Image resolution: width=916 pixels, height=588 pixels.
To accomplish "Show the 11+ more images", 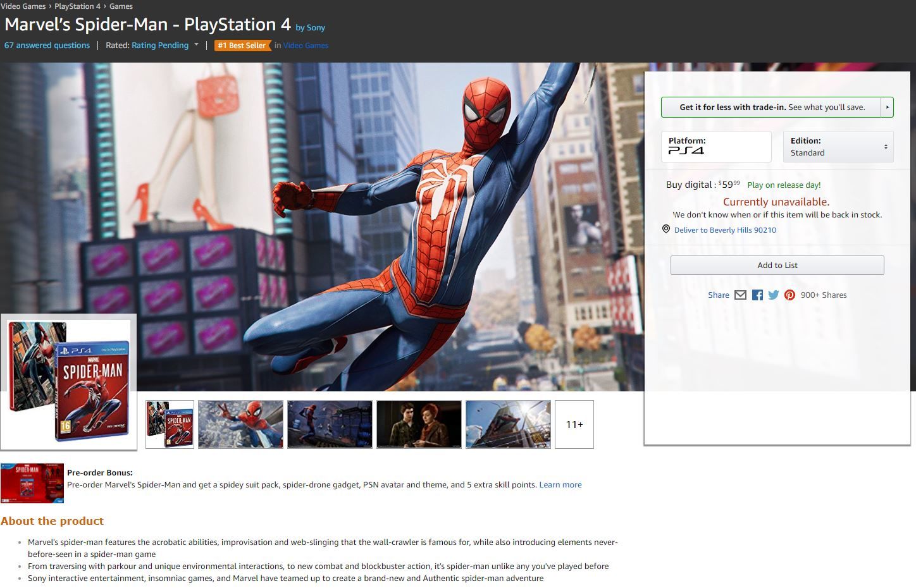I will click(x=574, y=424).
